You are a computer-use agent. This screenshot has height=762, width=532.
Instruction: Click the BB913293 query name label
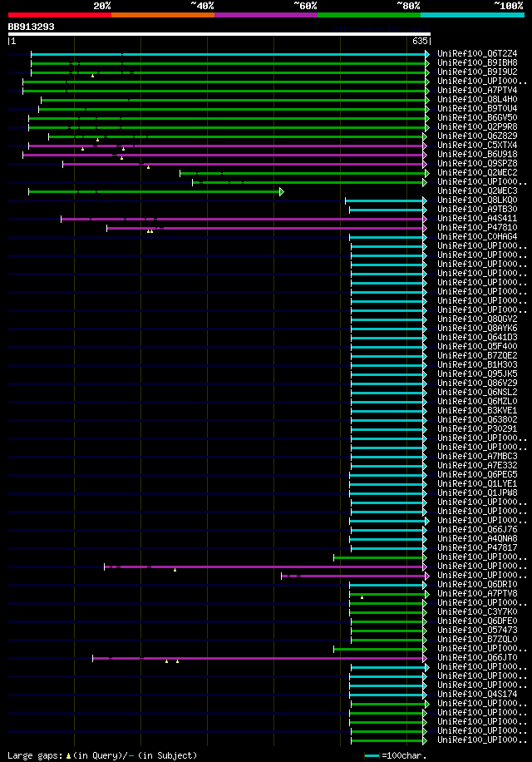coord(31,27)
